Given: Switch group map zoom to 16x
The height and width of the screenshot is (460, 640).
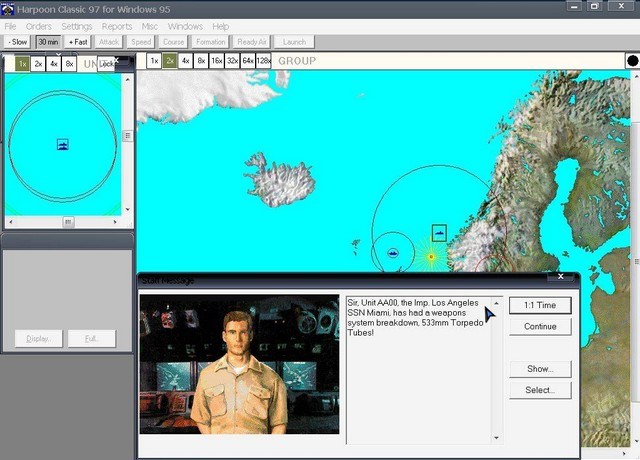Looking at the screenshot, I should tap(217, 61).
